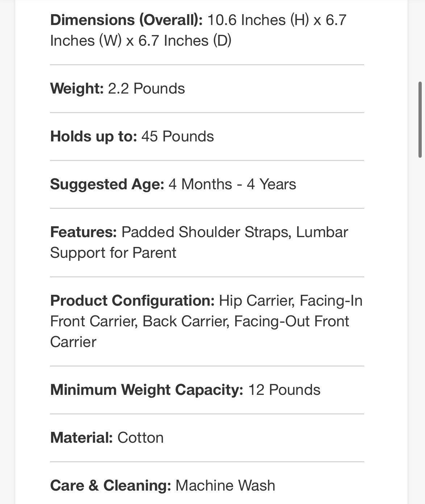Select the Suggested Age label
The width and height of the screenshot is (425, 504).
tap(107, 185)
